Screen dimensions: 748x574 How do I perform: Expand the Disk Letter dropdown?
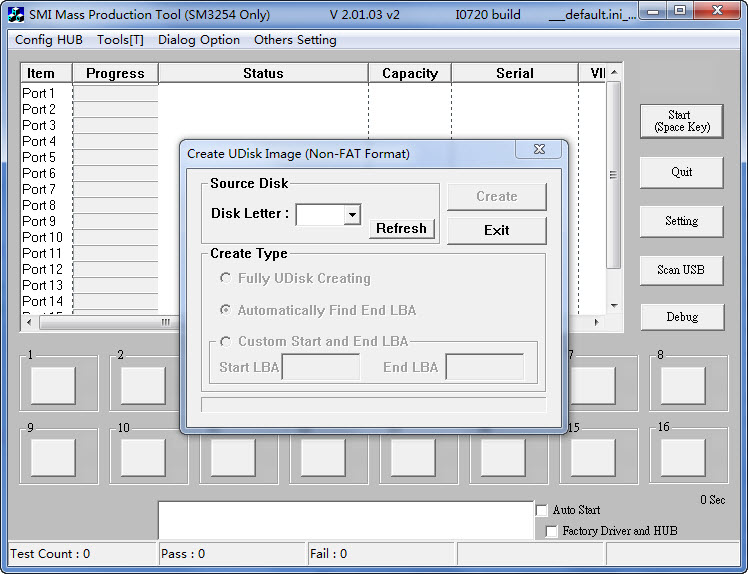(x=352, y=215)
